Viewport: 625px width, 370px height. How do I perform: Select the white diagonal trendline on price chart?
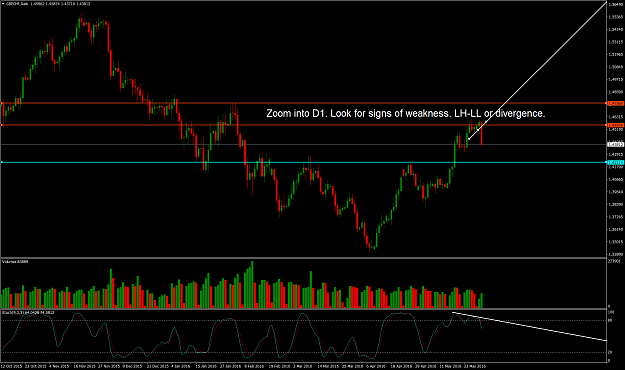(x=537, y=71)
